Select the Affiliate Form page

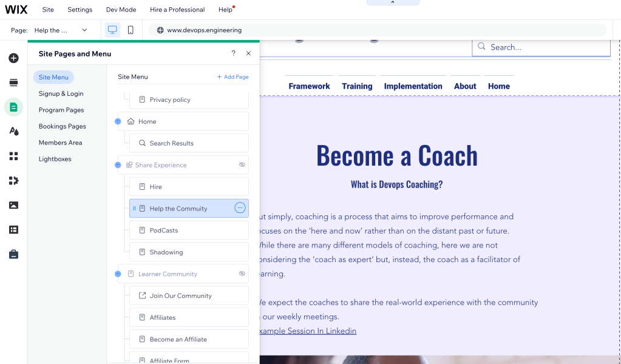(x=189, y=359)
